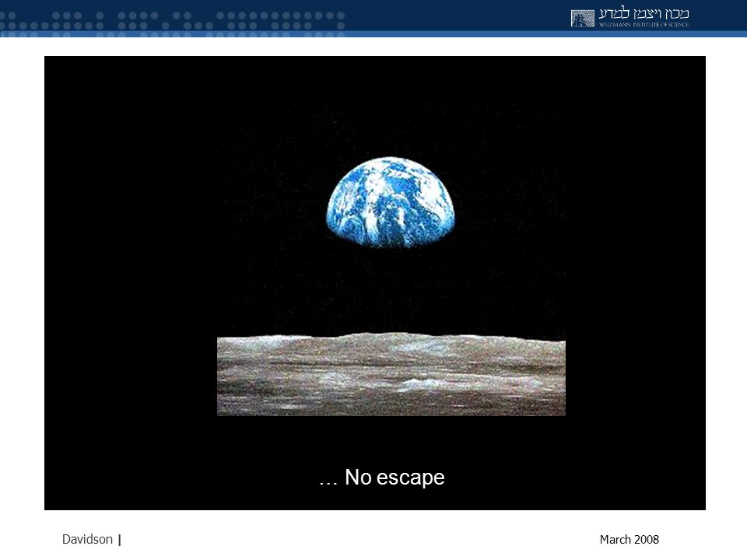Click the lunar surface in the photo
The height and width of the screenshot is (560, 747).
click(x=391, y=374)
